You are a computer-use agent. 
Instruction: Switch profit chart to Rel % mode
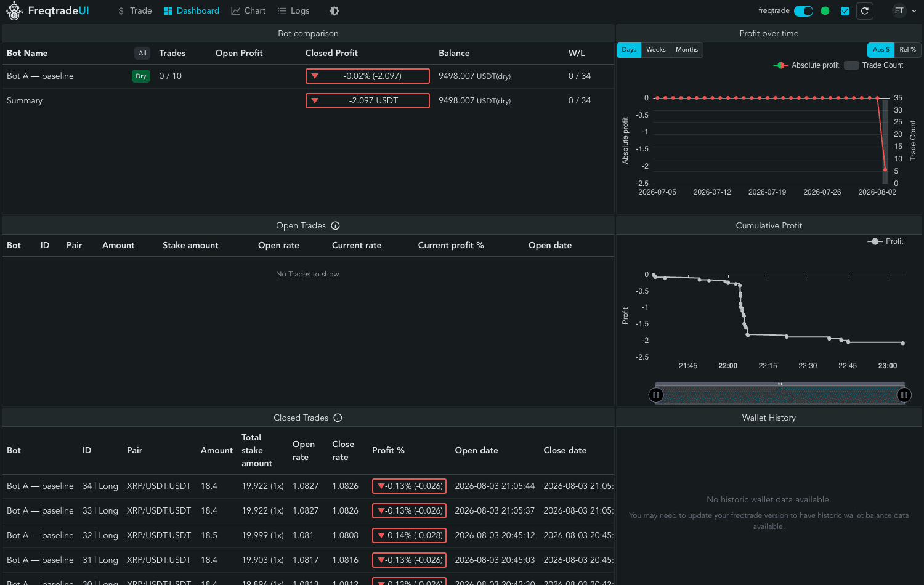[x=907, y=50]
